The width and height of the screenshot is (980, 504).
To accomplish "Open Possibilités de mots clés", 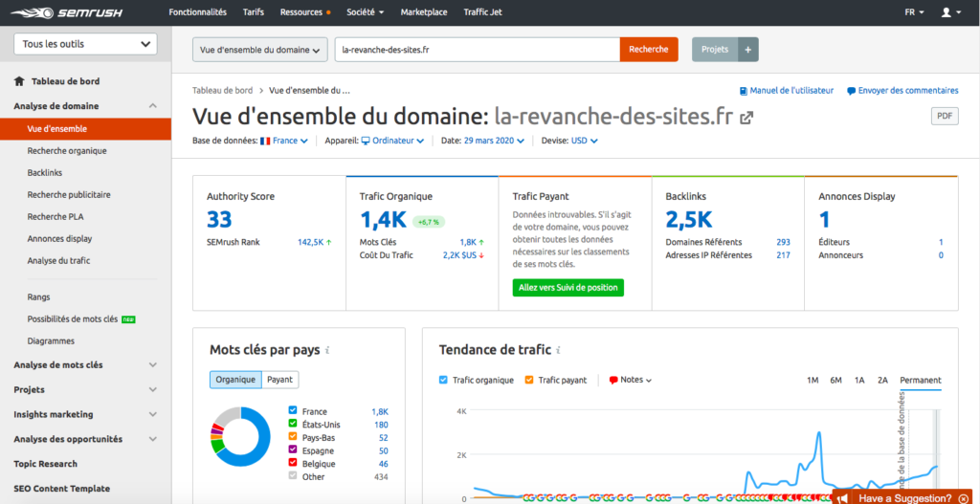I will [73, 319].
